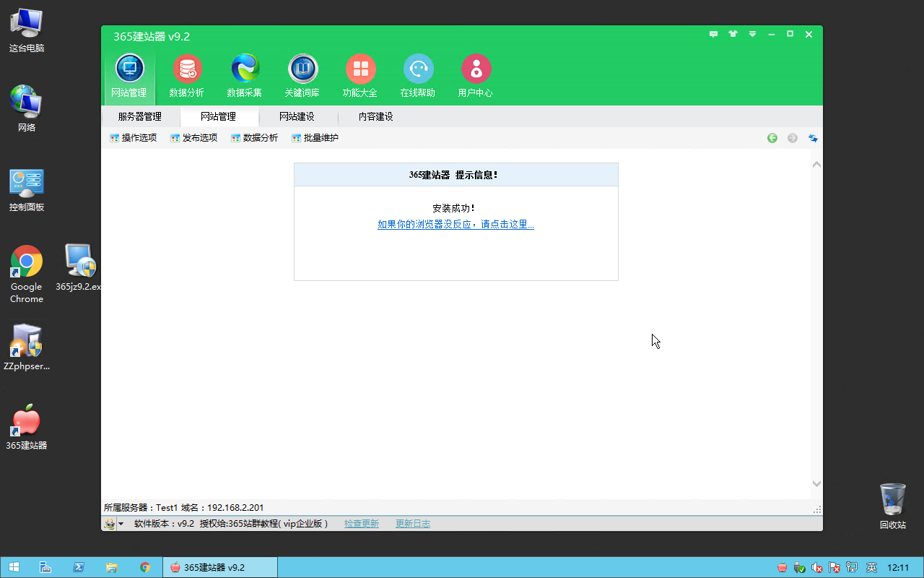The image size is (924, 578).
Task: Open the 功能大全 module
Action: point(360,76)
